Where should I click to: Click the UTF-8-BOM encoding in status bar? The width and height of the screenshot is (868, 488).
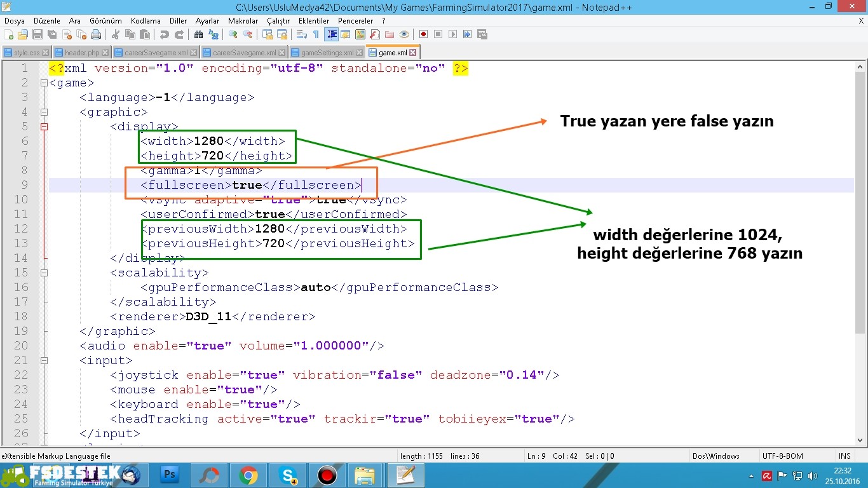pyautogui.click(x=782, y=456)
